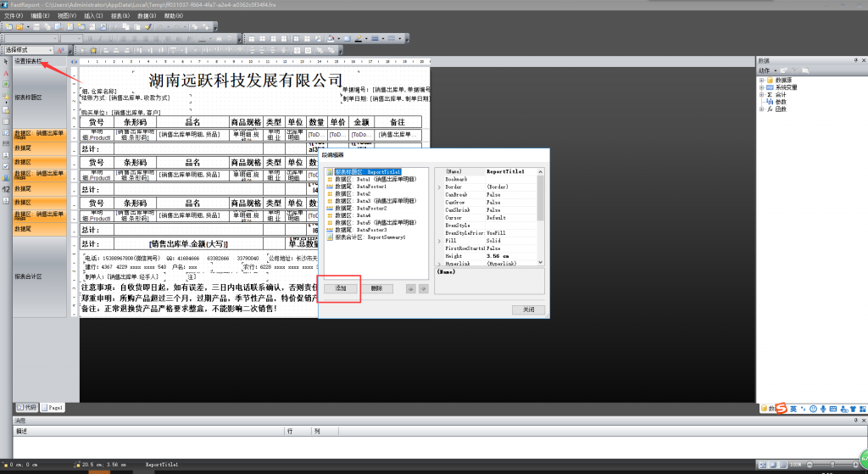Click the format painter brush icon
This screenshot has width=868, height=474.
click(x=148, y=26)
